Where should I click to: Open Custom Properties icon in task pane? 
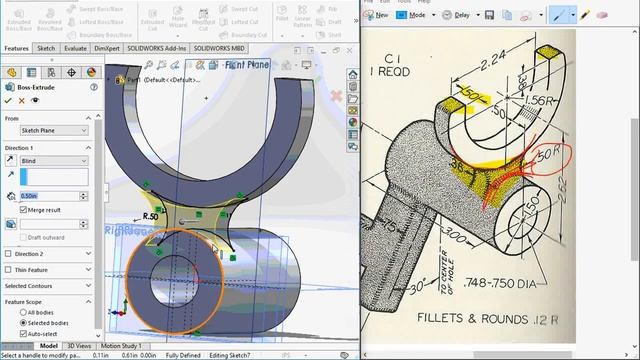click(353, 134)
